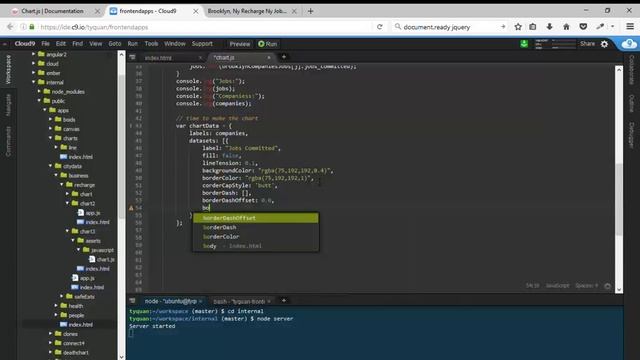Click JavaScript language mode in status bar

click(x=557, y=286)
